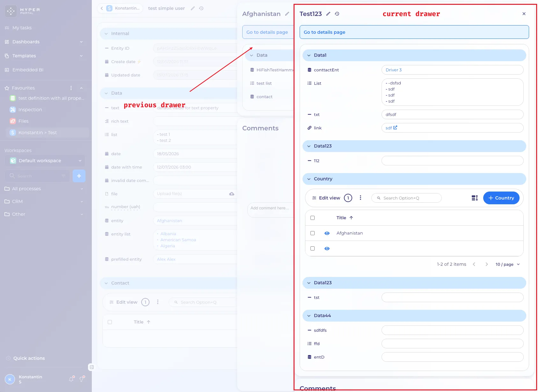Screen dimensions: 539x392
Task: Go to previous page arrow in Country table
Action: click(x=474, y=264)
